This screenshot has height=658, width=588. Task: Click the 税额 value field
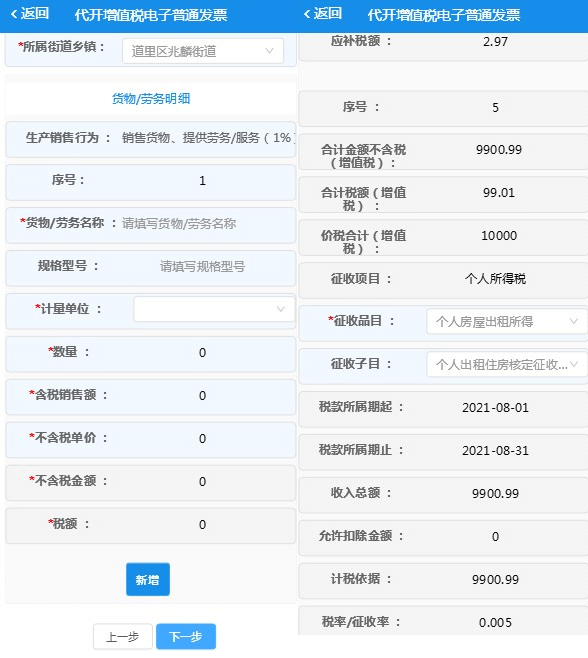coord(202,525)
